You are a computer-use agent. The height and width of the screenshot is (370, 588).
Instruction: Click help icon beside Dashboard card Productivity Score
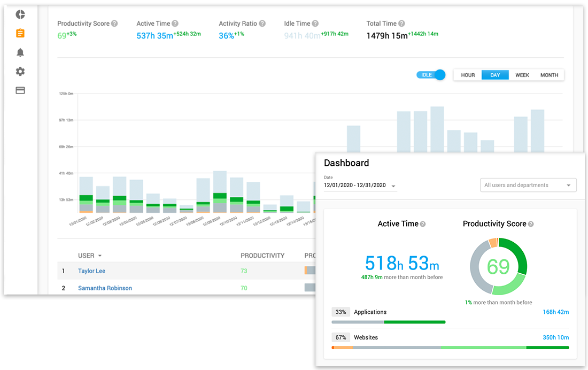(531, 224)
